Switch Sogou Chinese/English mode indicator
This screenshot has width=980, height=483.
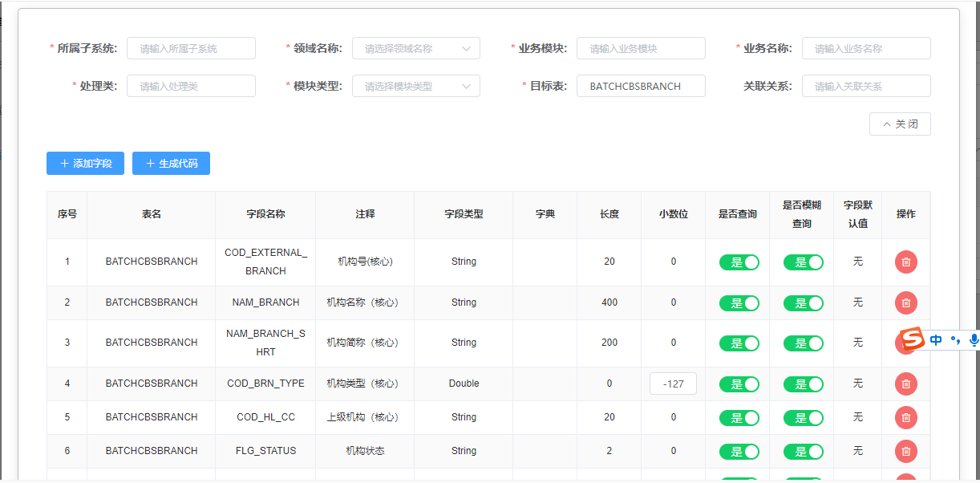(x=936, y=340)
